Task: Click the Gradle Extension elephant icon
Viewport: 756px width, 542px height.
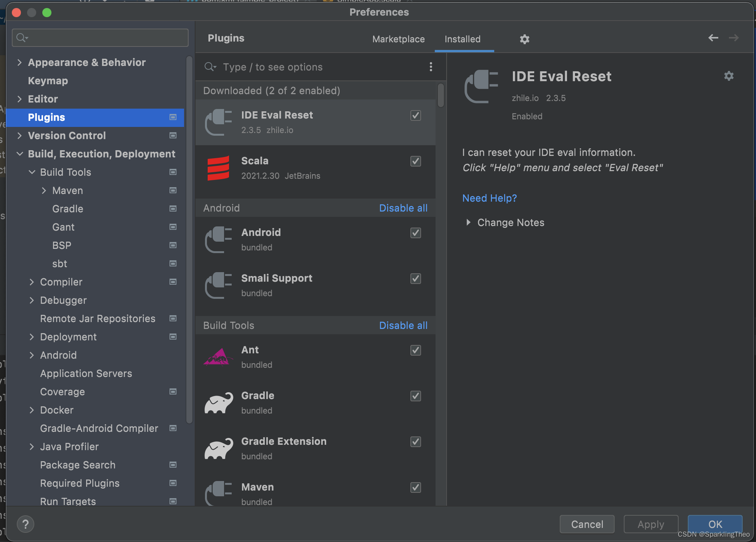Action: pyautogui.click(x=218, y=449)
